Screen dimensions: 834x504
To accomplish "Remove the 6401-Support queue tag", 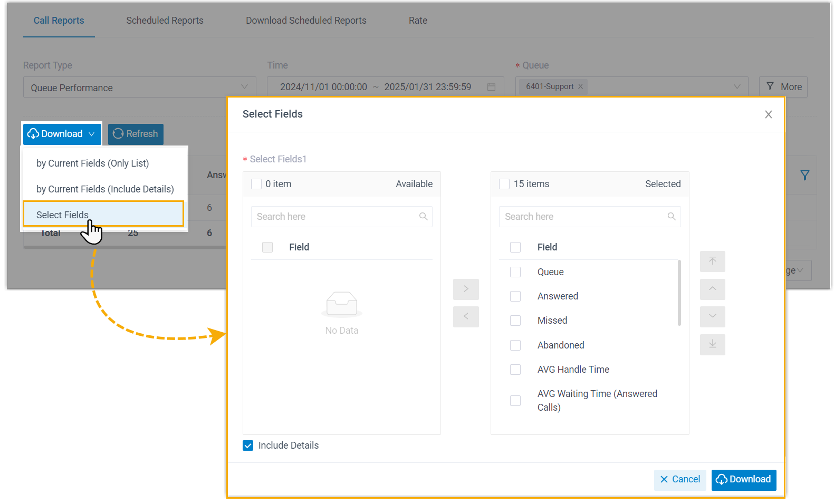I will (580, 86).
